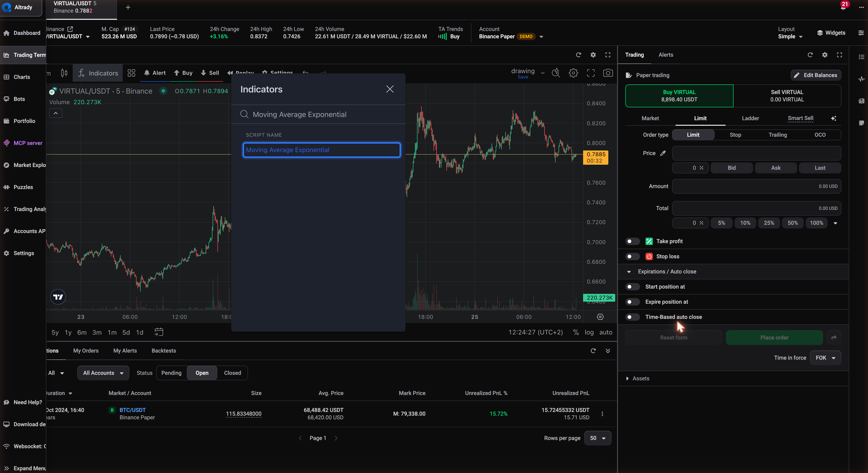
Task: Pick price from chart with eyedropper icon
Action: [663, 153]
